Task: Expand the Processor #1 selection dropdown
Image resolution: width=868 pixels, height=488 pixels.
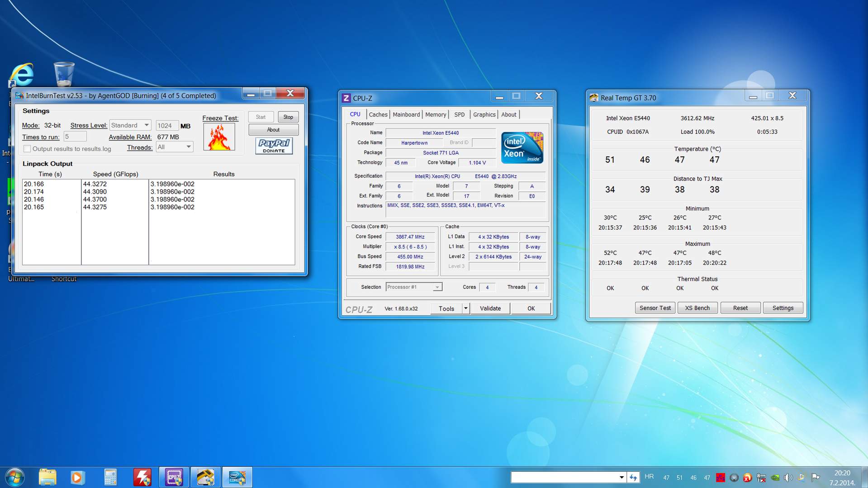Action: tap(437, 287)
